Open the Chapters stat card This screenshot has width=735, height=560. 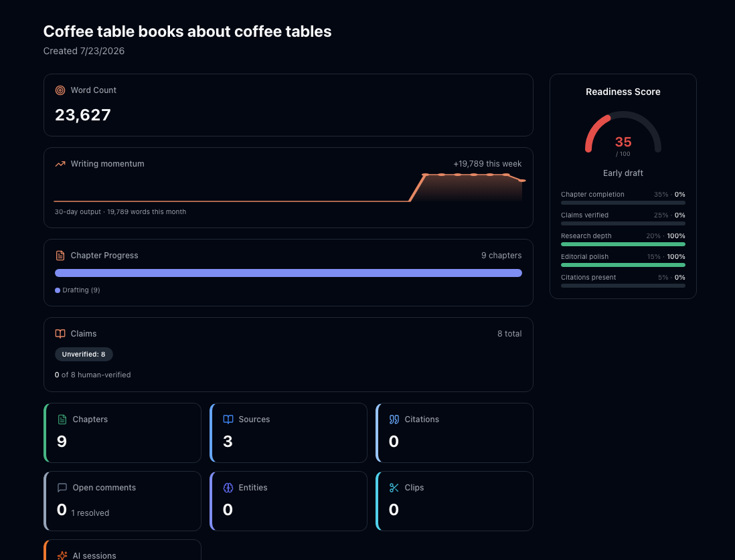122,433
